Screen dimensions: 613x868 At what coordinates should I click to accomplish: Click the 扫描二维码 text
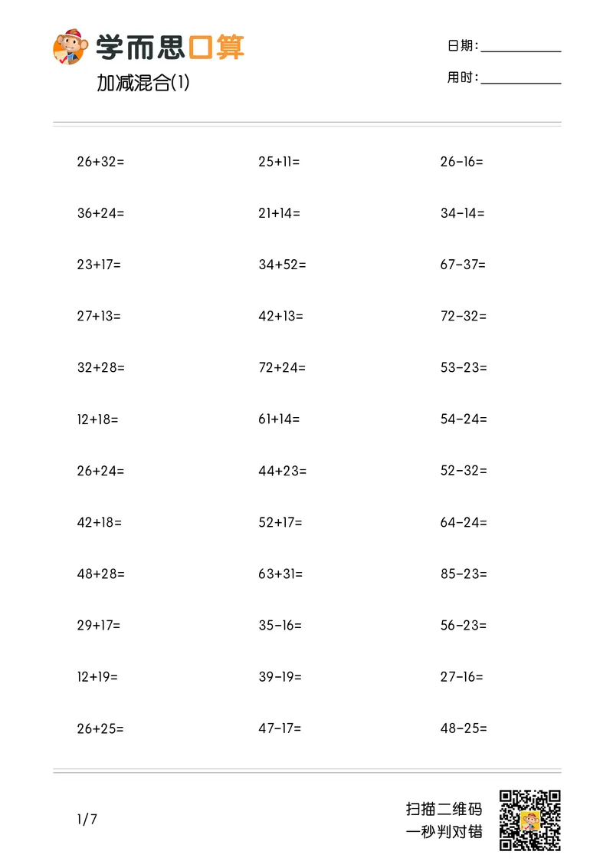click(444, 809)
